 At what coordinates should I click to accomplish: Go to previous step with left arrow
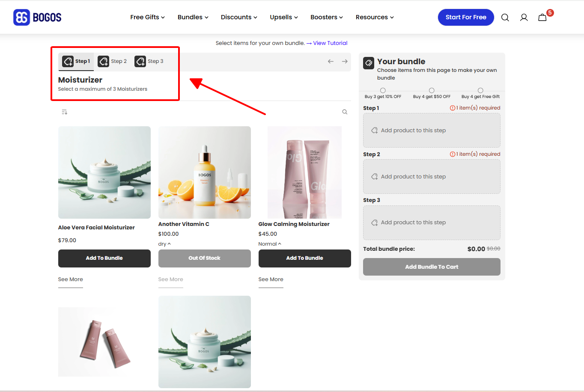(x=331, y=62)
